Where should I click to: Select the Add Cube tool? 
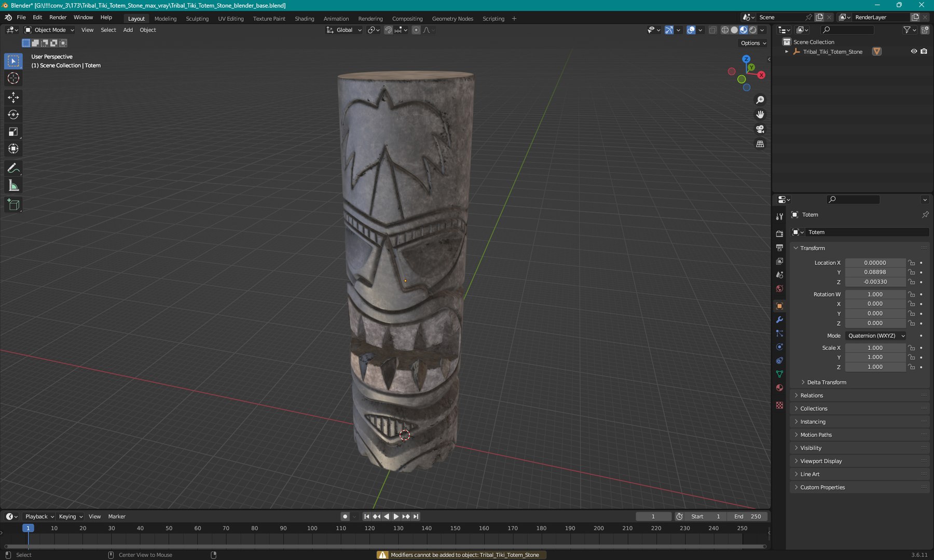(x=13, y=205)
